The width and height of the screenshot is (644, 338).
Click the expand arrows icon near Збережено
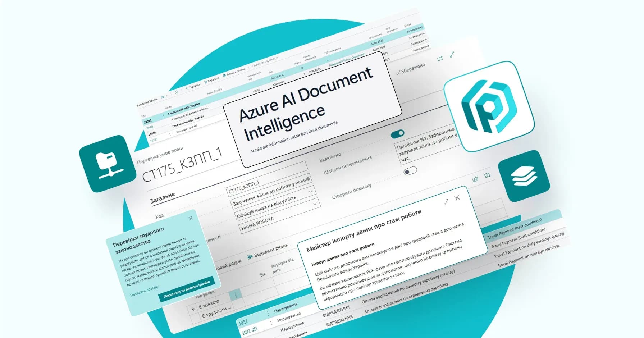452,55
